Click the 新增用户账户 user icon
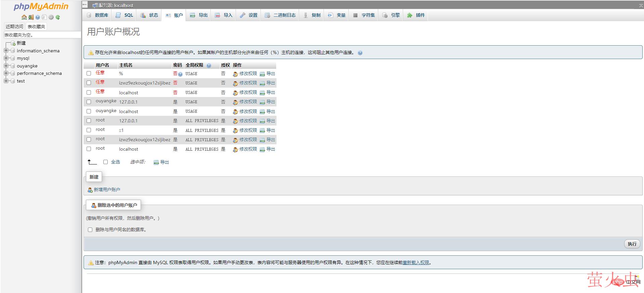The image size is (644, 293). (x=90, y=190)
